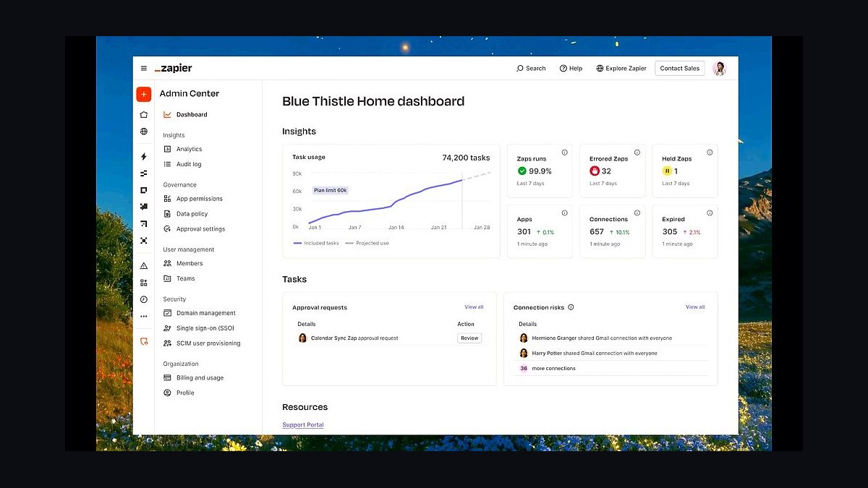This screenshot has width=868, height=488.
Task: Click the info icon on the Connections card
Action: click(637, 213)
